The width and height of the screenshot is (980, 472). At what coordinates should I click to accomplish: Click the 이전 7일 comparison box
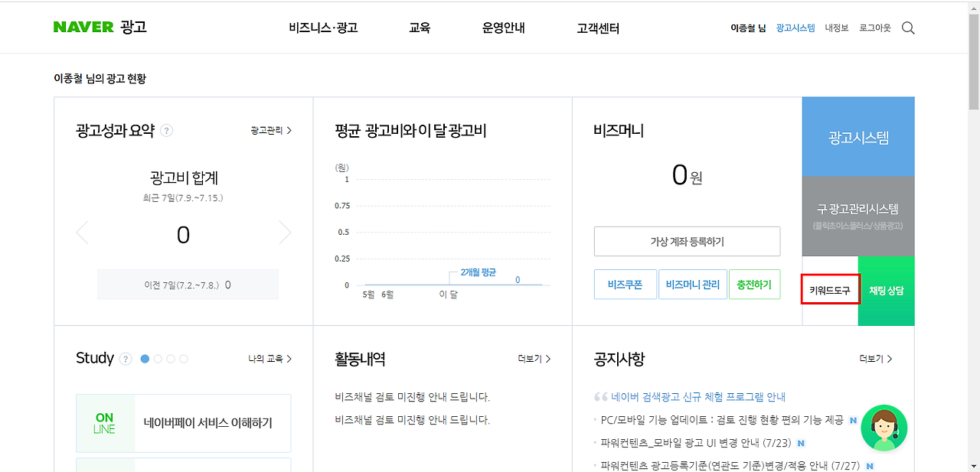(188, 285)
